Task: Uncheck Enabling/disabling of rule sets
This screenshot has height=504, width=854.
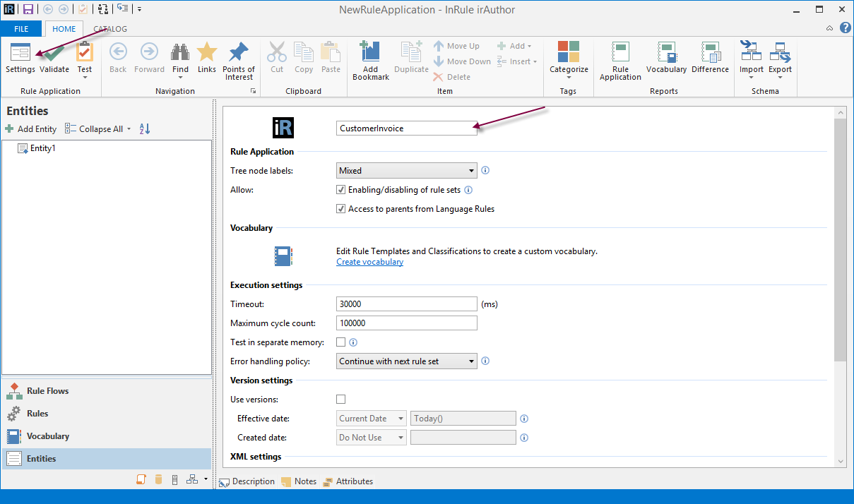Action: pos(341,190)
